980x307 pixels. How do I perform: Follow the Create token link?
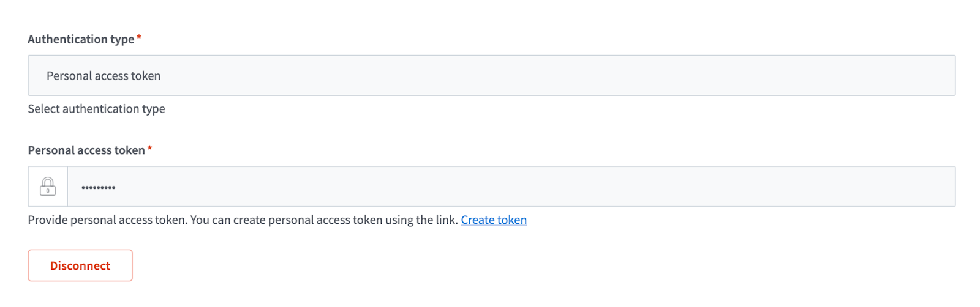(x=494, y=220)
